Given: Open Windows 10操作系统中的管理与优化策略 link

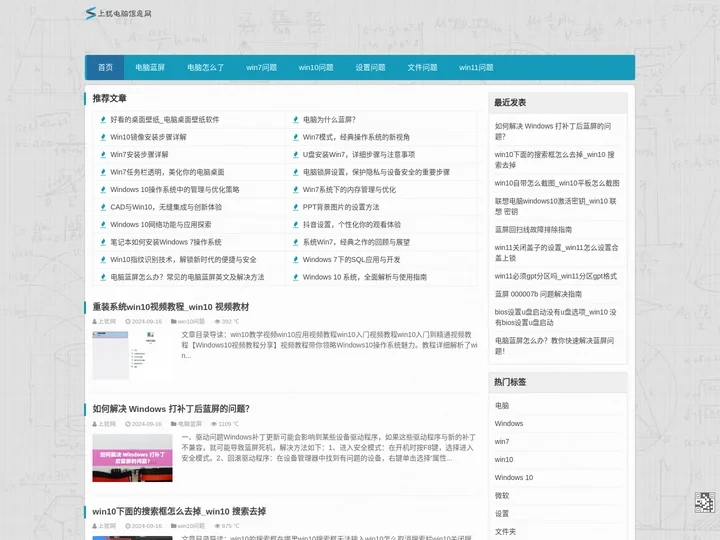Looking at the screenshot, I should 174,189.
